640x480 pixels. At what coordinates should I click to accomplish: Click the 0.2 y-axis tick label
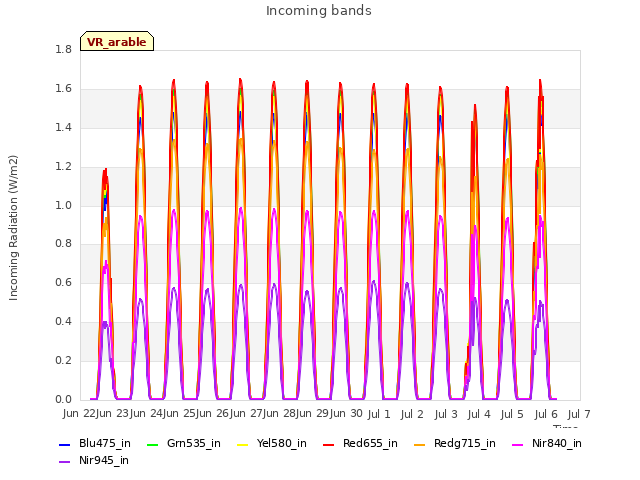click(63, 360)
